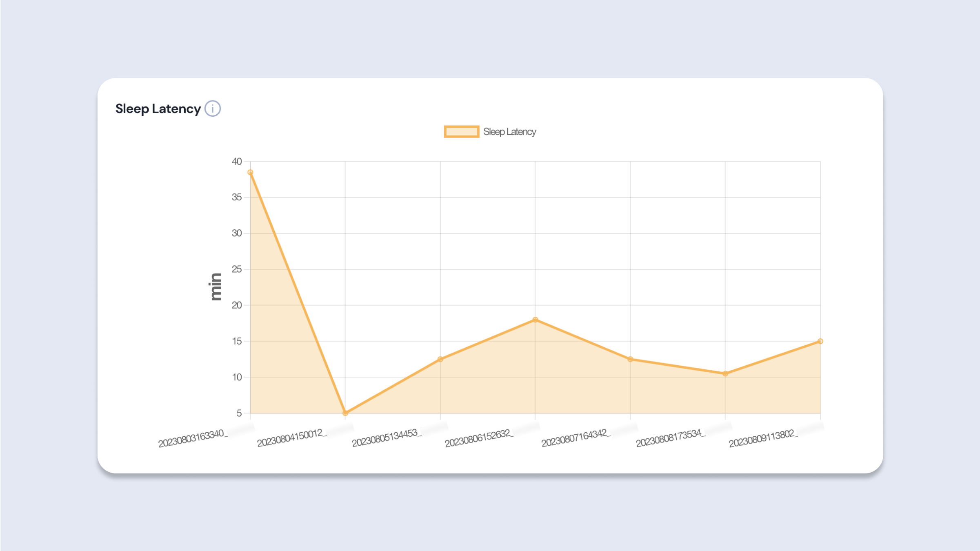Select data point for 20230805134453

[x=440, y=359]
